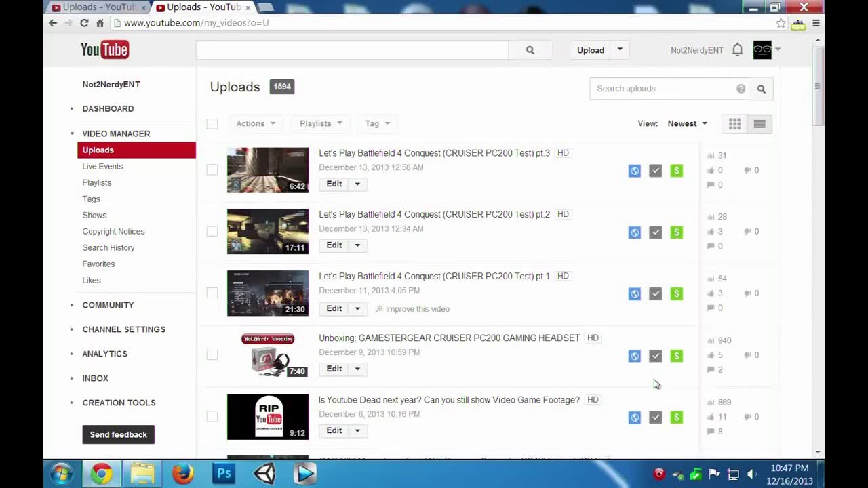Open the View Newest sort dropdown
The height and width of the screenshot is (488, 868).
point(687,124)
